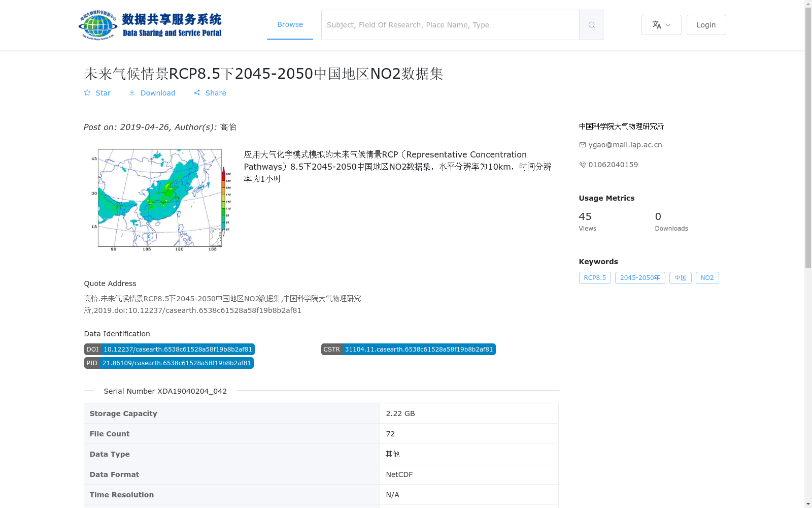Click phone number 01062040159
The image size is (812, 508).
(x=613, y=165)
